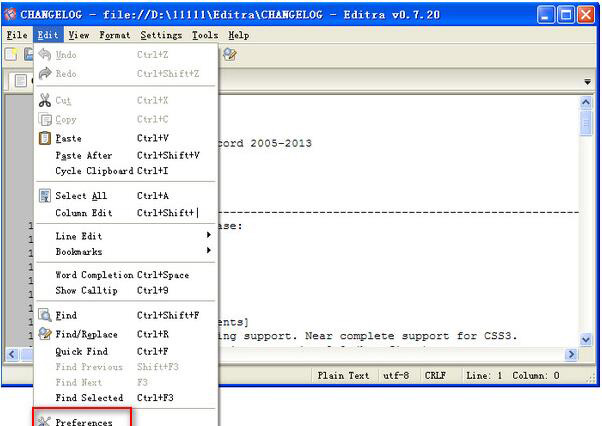The width and height of the screenshot is (602, 426).
Task: Click horizontal scrollbar left arrow
Action: 12,354
